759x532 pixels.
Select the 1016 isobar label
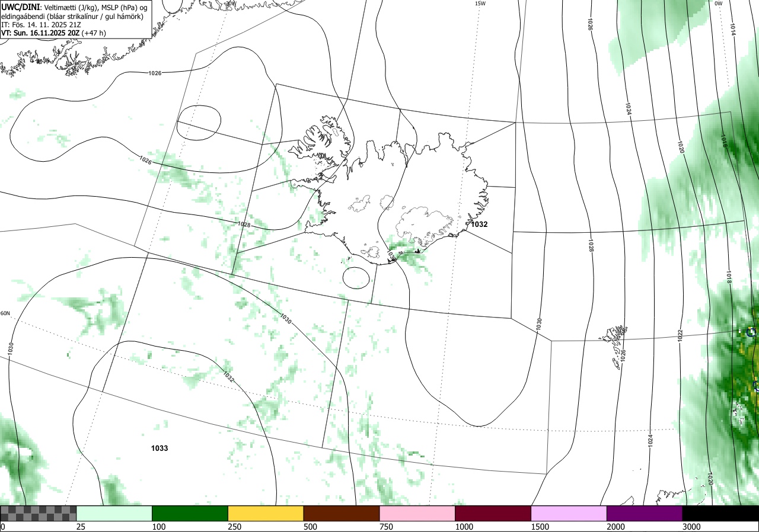(724, 140)
